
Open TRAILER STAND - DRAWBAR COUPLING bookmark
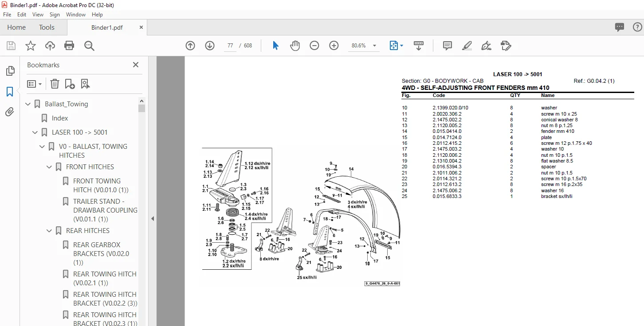pyautogui.click(x=105, y=210)
